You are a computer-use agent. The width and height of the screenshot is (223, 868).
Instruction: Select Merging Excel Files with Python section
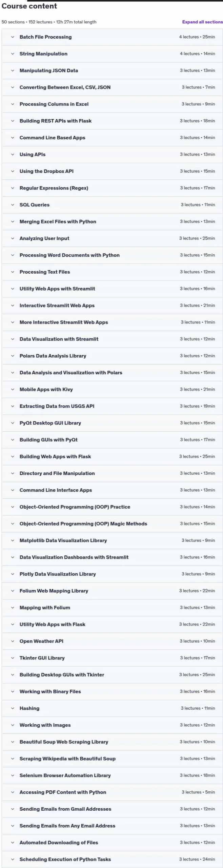point(112,221)
